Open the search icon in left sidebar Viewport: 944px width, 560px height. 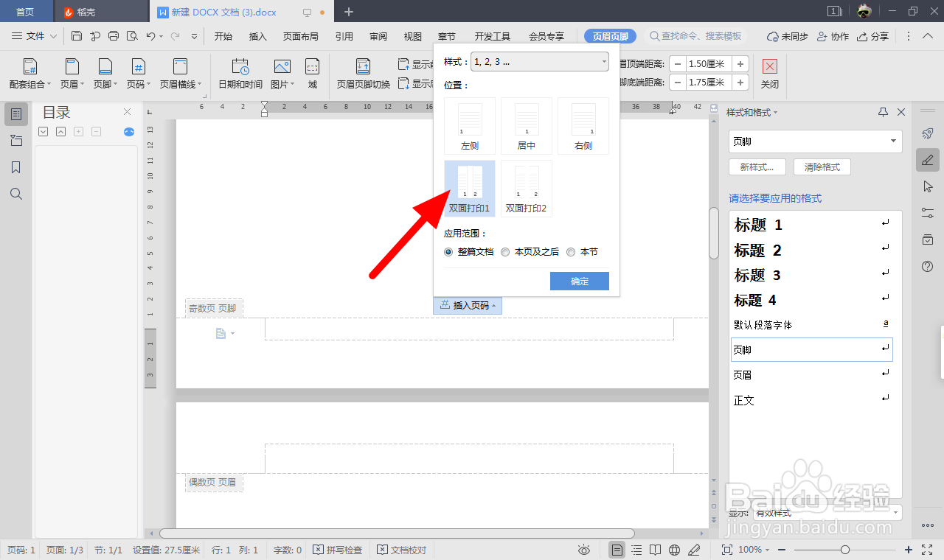[x=16, y=194]
